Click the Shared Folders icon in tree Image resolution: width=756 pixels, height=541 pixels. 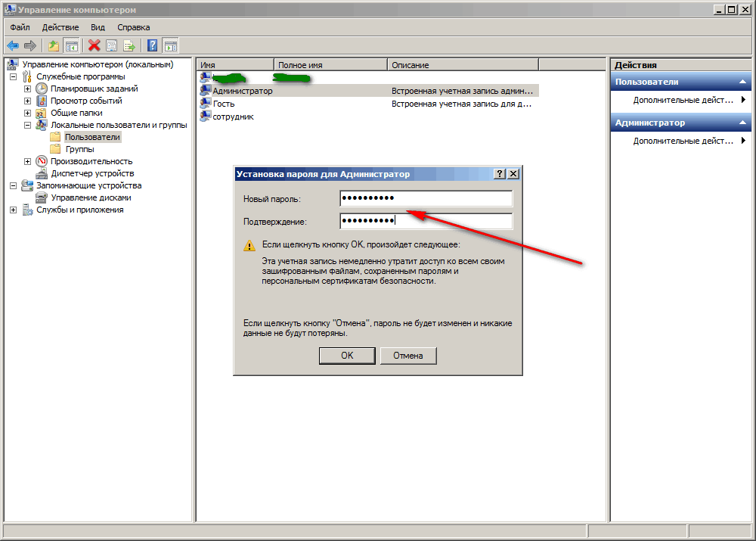[x=42, y=113]
